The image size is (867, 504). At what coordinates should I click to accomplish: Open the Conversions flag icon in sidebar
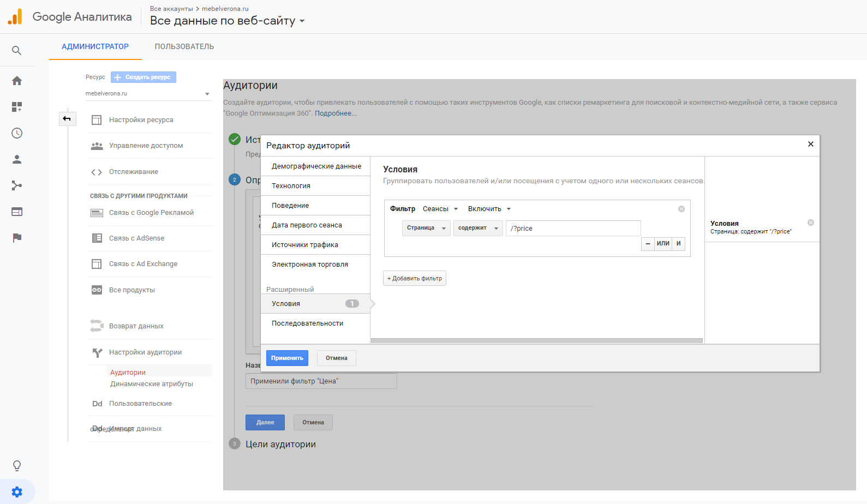click(17, 238)
